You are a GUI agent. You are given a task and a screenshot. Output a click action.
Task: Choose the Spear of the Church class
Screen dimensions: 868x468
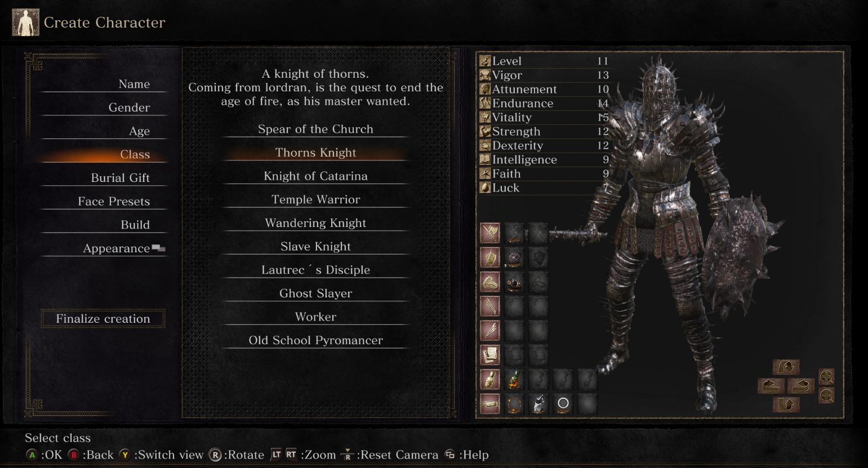(x=315, y=129)
